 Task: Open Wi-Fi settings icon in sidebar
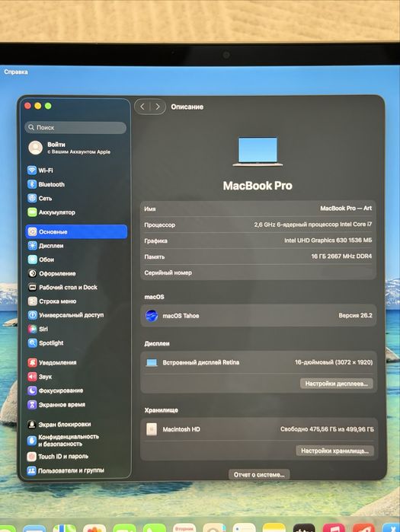[x=32, y=170]
